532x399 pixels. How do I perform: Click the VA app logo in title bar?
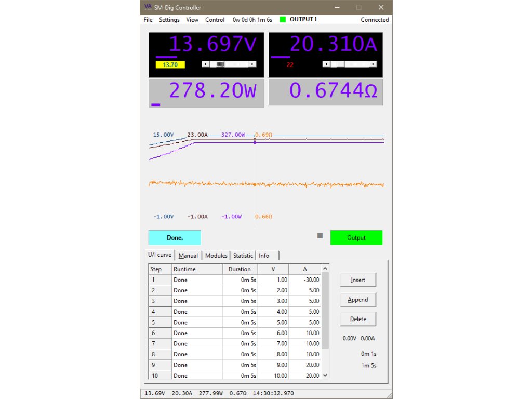click(x=148, y=7)
